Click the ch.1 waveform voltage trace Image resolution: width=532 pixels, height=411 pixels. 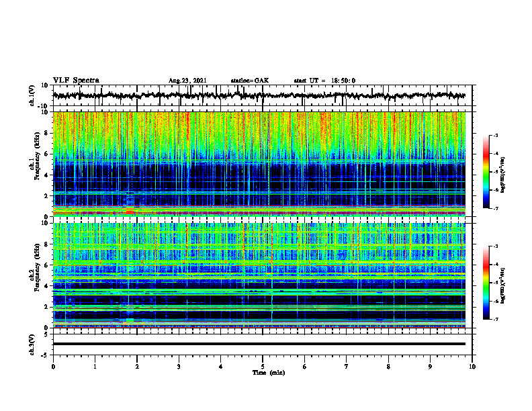tap(259, 95)
